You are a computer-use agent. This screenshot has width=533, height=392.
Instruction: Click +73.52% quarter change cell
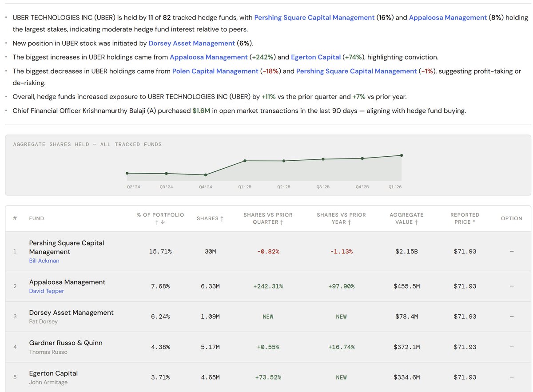[x=268, y=377]
